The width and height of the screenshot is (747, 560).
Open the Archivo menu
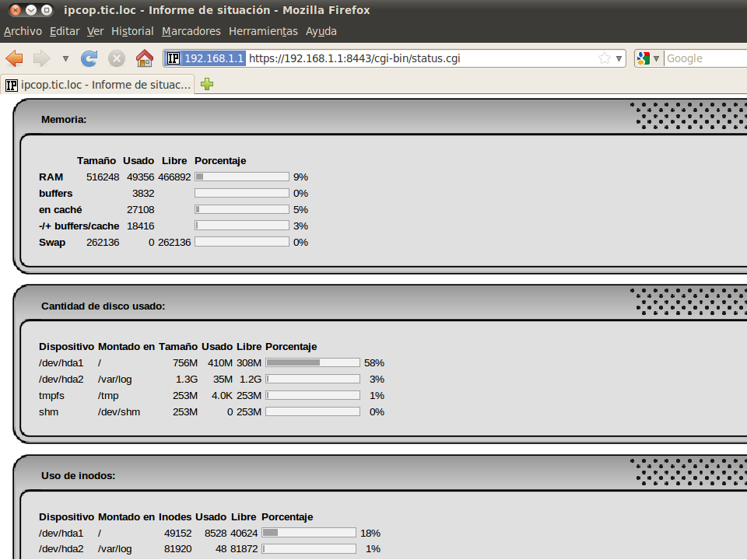click(x=23, y=31)
